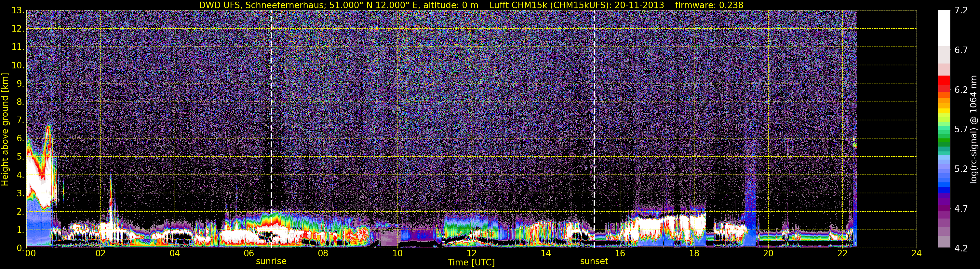Click the 'Height above ground [km]' axis title
Image resolution: width=980 pixels, height=269 pixels.
pos(5,130)
